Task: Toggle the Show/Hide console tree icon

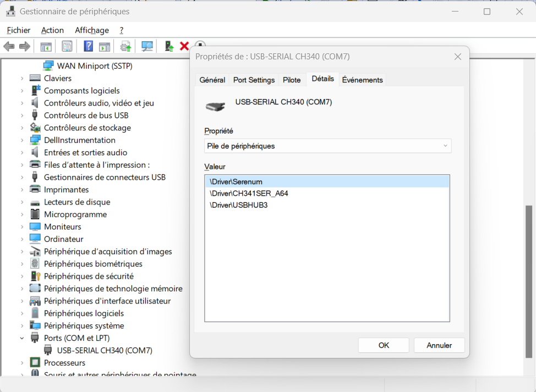Action: pyautogui.click(x=46, y=46)
